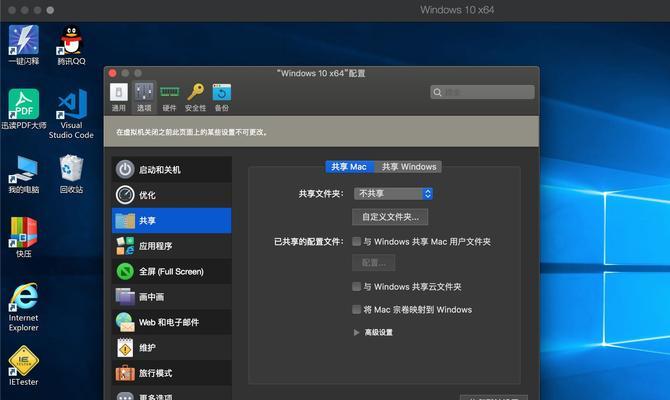This screenshot has width=670, height=400.
Task: Select the 选项 (Options) toolbar icon
Action: coord(144,97)
